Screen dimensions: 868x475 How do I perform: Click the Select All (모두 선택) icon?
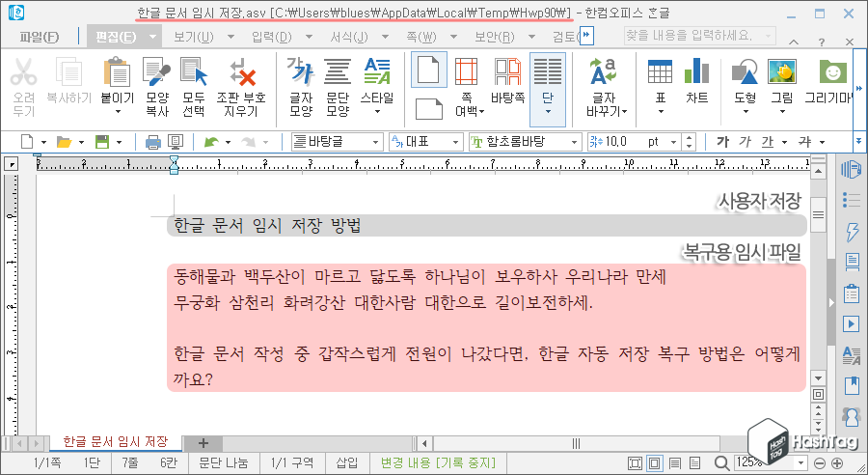click(194, 72)
